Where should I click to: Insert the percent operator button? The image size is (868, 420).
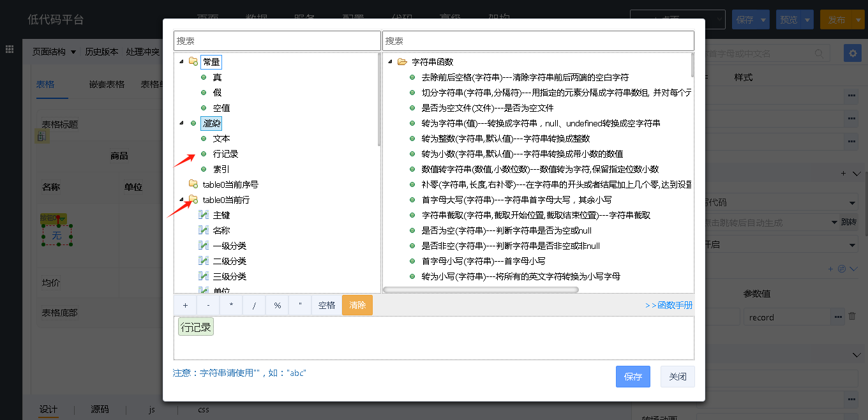(277, 305)
